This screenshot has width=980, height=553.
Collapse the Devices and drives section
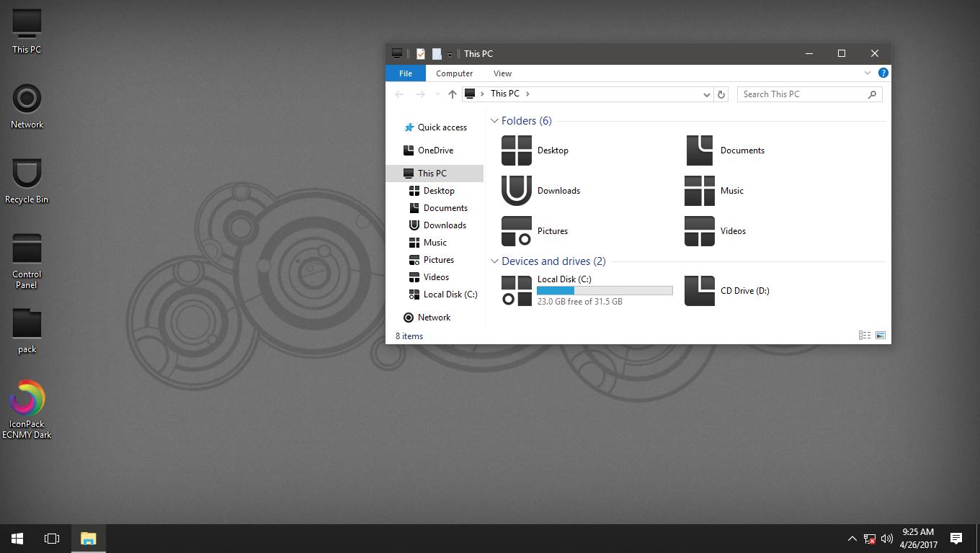pyautogui.click(x=494, y=261)
